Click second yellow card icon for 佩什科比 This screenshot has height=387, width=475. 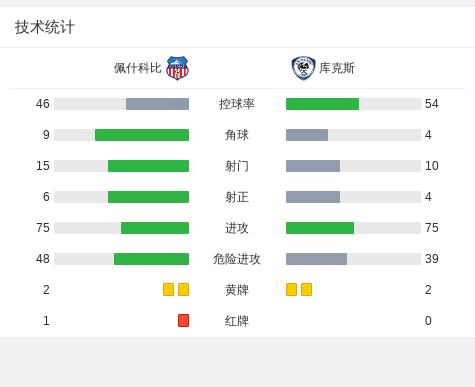[183, 290]
